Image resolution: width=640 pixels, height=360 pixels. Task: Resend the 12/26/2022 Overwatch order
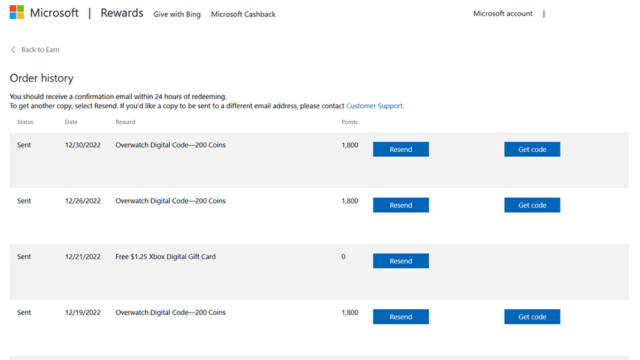[401, 205]
